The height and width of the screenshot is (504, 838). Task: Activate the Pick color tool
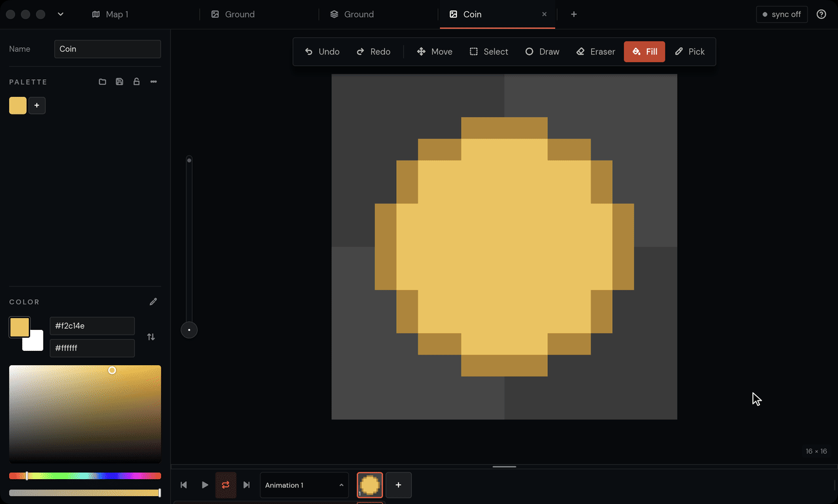tap(689, 52)
